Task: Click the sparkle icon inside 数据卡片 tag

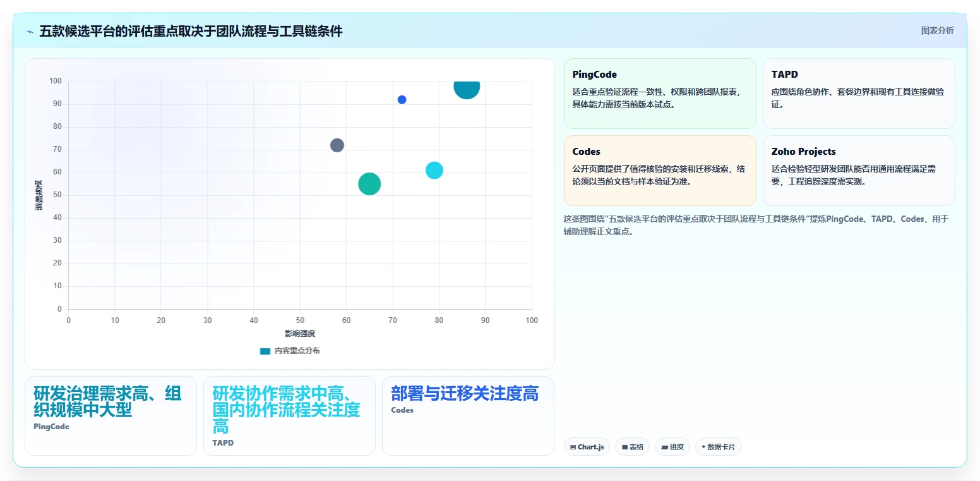Action: [703, 447]
